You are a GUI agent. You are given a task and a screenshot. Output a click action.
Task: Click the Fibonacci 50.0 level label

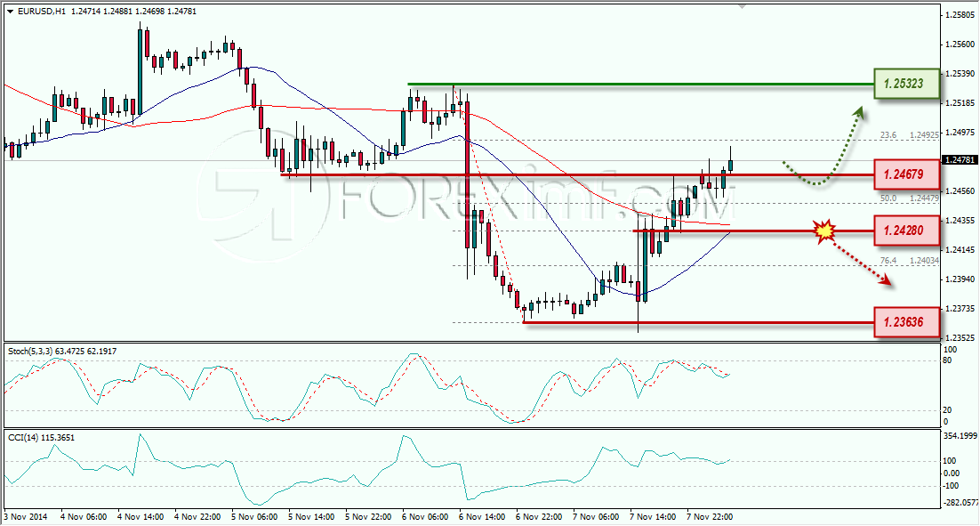click(x=888, y=198)
